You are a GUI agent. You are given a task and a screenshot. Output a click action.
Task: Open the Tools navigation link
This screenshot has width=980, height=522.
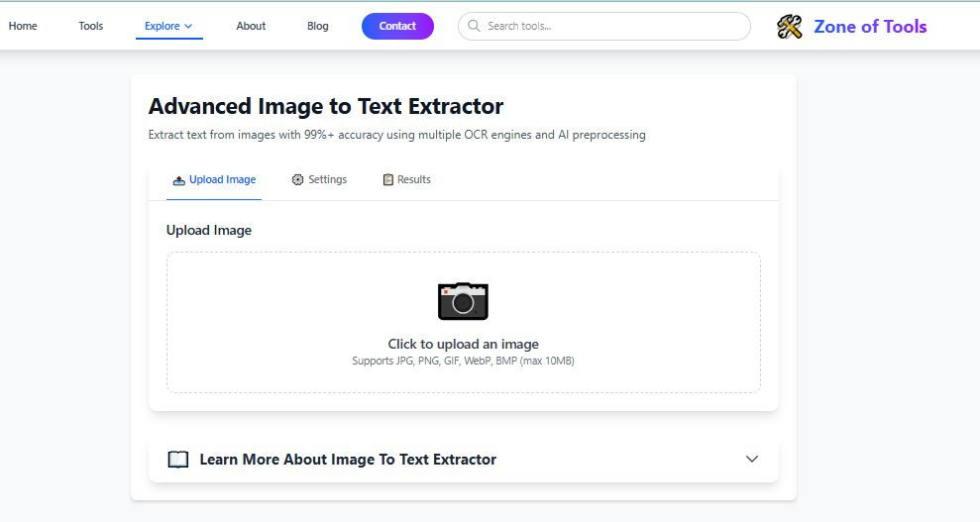91,27
